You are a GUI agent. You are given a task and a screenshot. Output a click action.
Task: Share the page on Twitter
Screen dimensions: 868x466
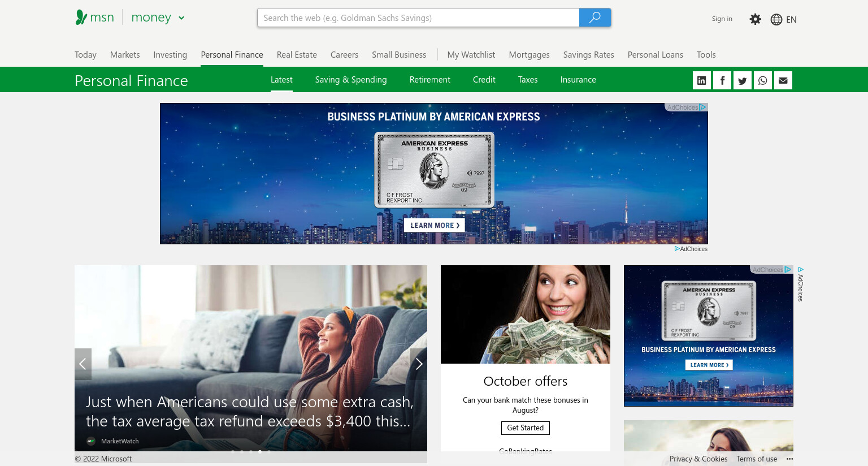click(743, 80)
